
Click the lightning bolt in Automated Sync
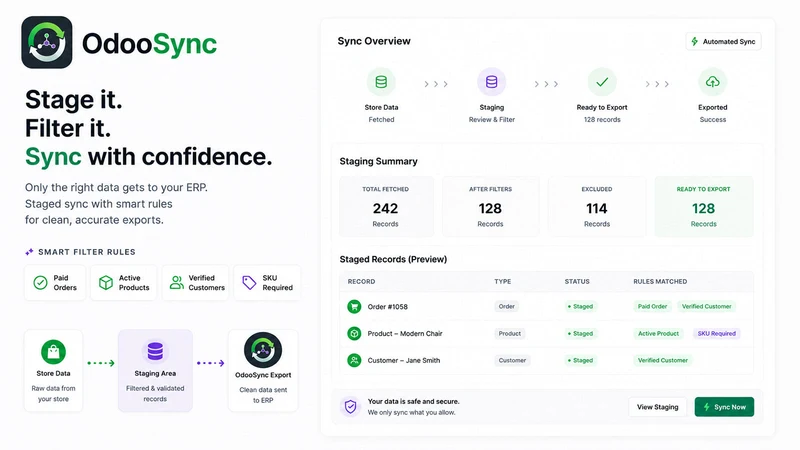(694, 41)
